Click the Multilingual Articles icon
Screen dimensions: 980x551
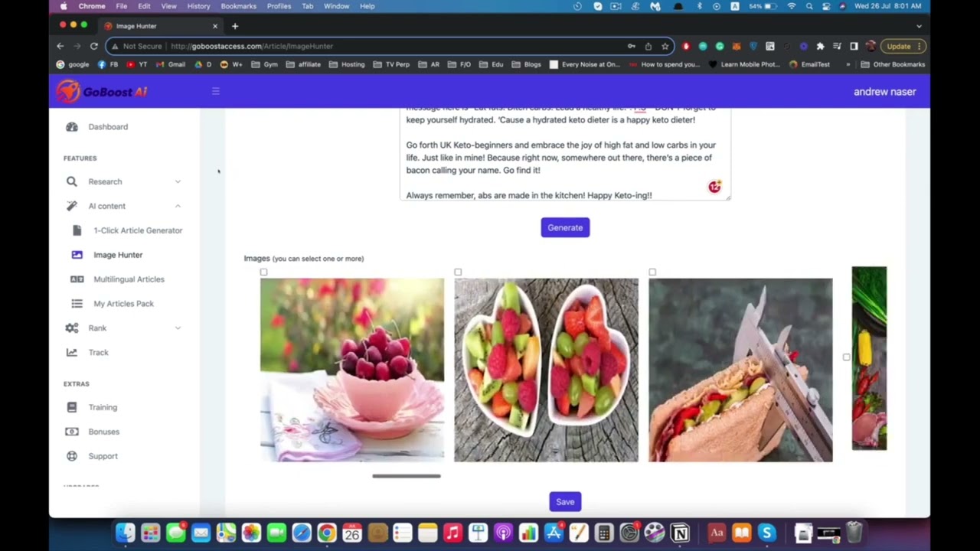coord(77,279)
